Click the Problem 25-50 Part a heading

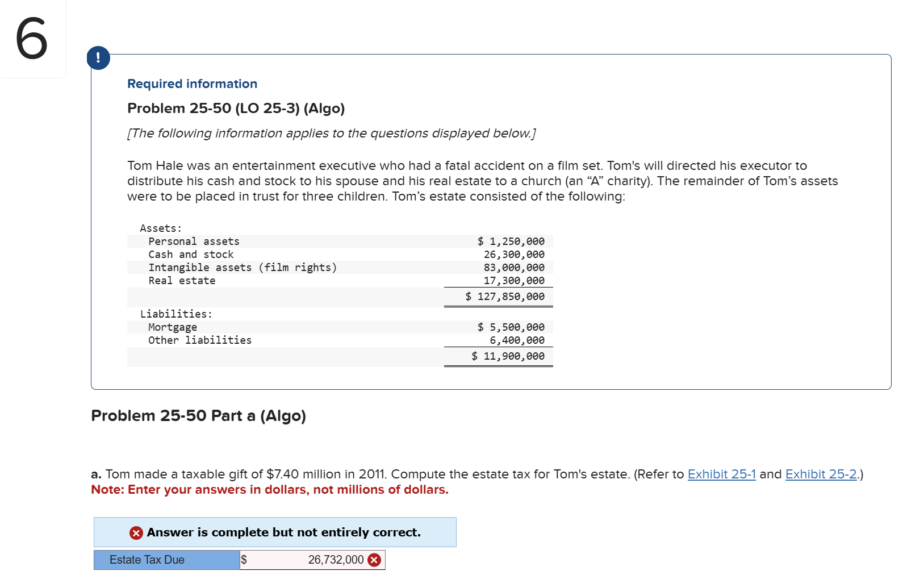click(x=199, y=416)
